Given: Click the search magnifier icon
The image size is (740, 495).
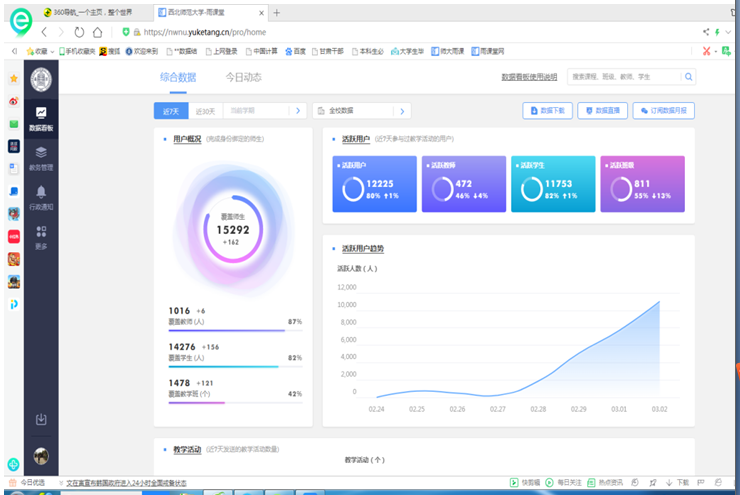Looking at the screenshot, I should coord(688,76).
